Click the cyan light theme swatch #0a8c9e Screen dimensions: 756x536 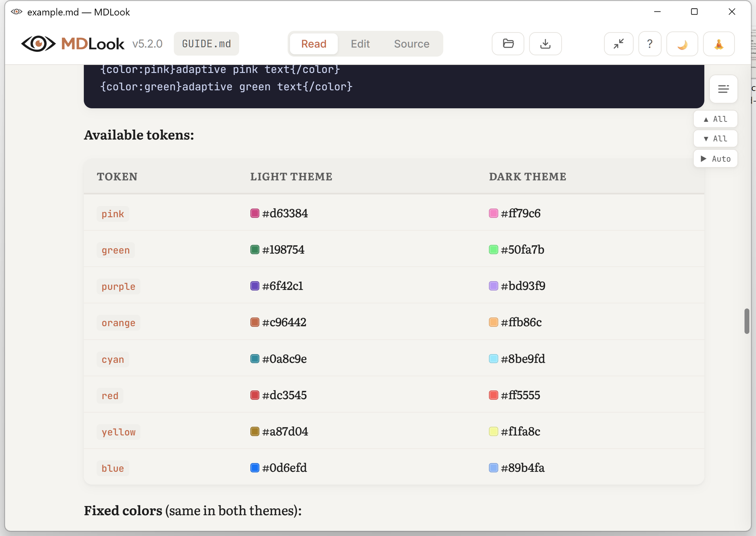255,359
